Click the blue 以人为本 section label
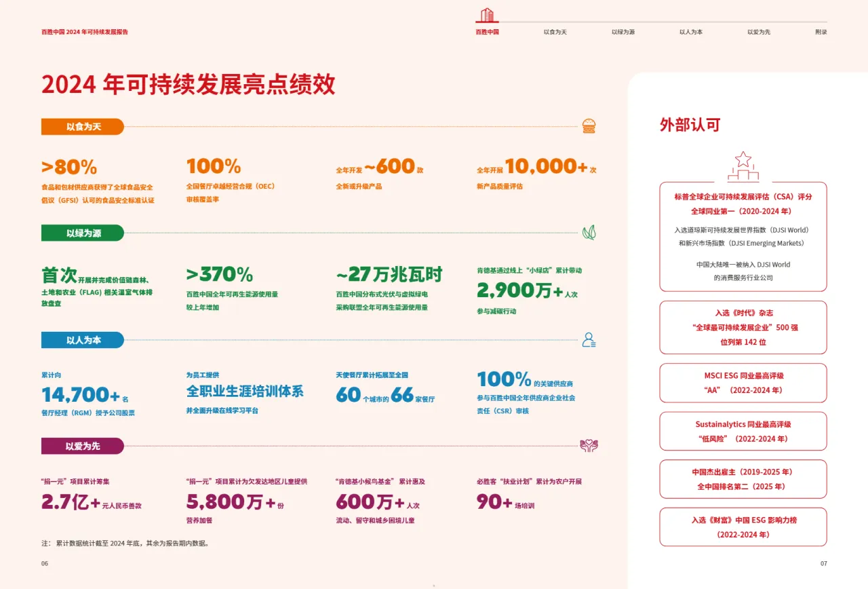Viewport: 868px width, 589px height. (83, 340)
